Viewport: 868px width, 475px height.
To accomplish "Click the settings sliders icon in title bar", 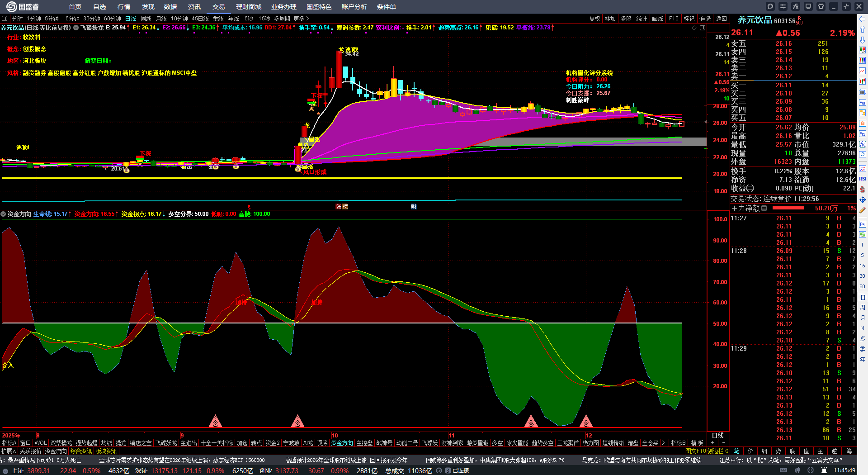I will [x=783, y=6].
